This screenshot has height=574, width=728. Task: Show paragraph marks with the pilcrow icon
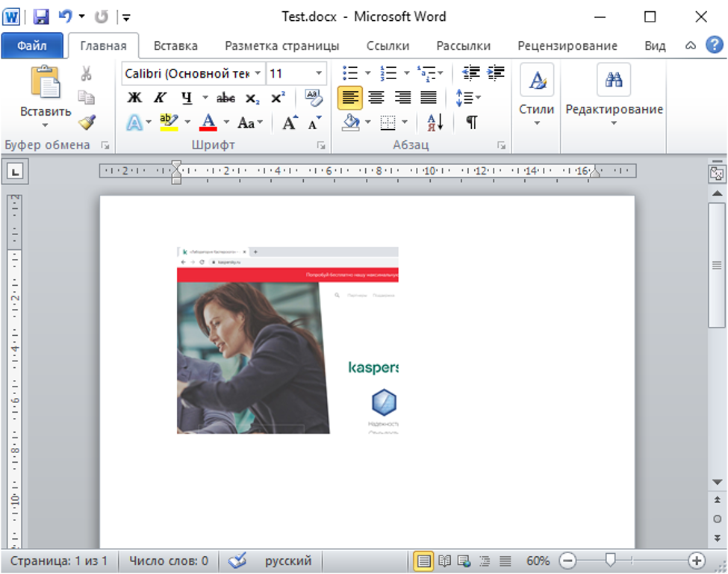(471, 122)
